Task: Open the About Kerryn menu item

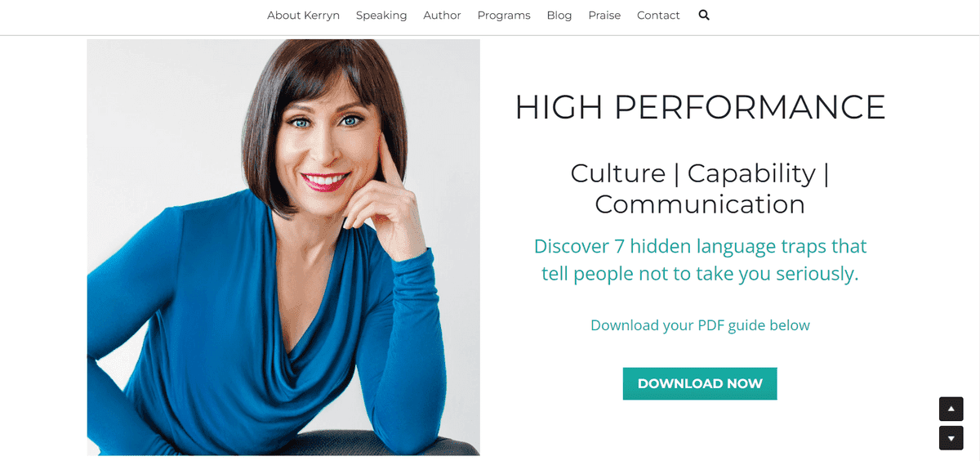Action: [303, 16]
